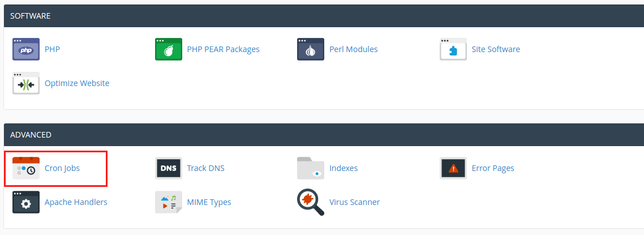Click the Error Pages warning icon
644x235 pixels.
[453, 168]
